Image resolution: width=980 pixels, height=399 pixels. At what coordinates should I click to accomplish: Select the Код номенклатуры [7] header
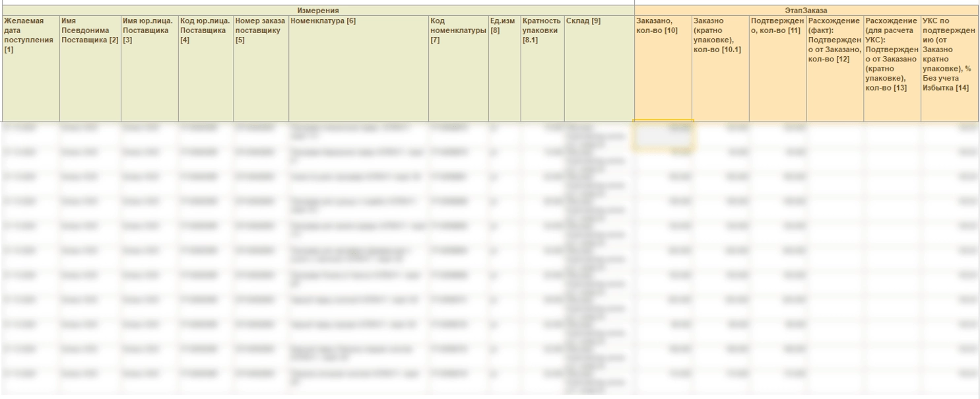(458, 31)
